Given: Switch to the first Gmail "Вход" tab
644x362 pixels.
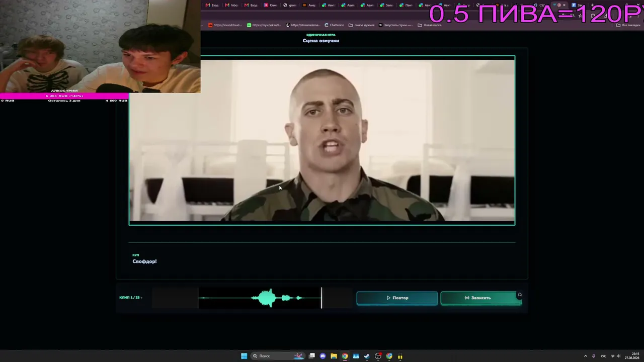Looking at the screenshot, I should pos(212,5).
